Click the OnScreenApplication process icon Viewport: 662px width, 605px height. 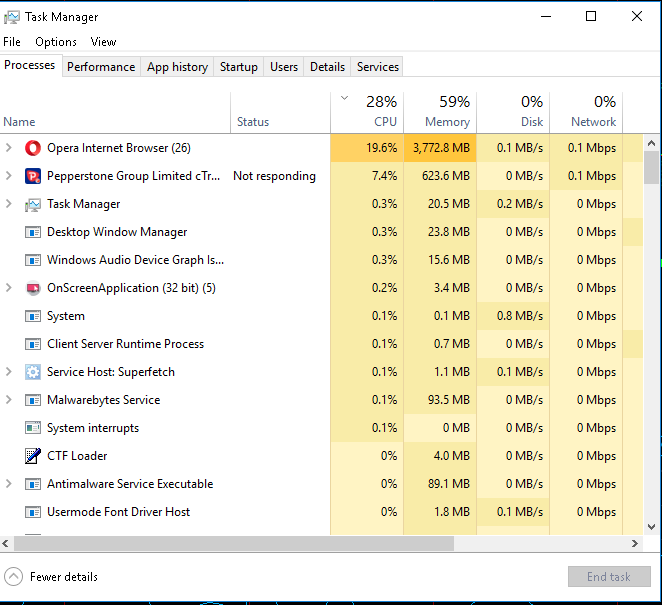33,288
